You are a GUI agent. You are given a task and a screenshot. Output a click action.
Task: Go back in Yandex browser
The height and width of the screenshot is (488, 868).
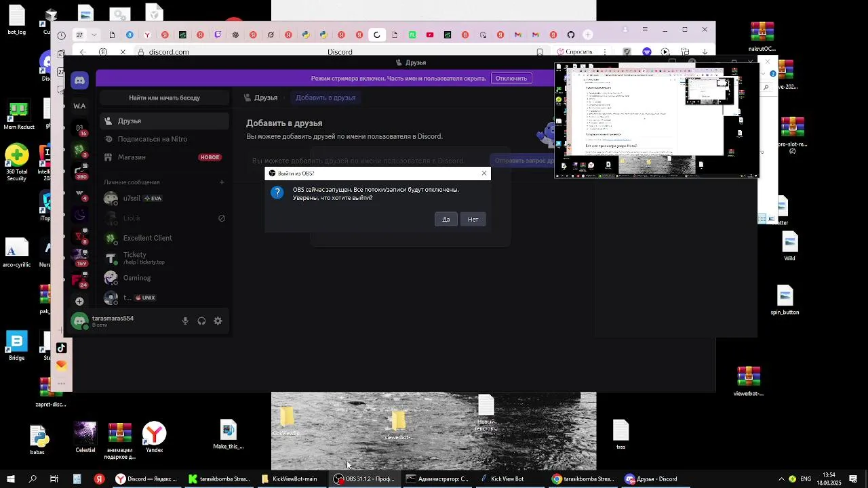pyautogui.click(x=83, y=52)
